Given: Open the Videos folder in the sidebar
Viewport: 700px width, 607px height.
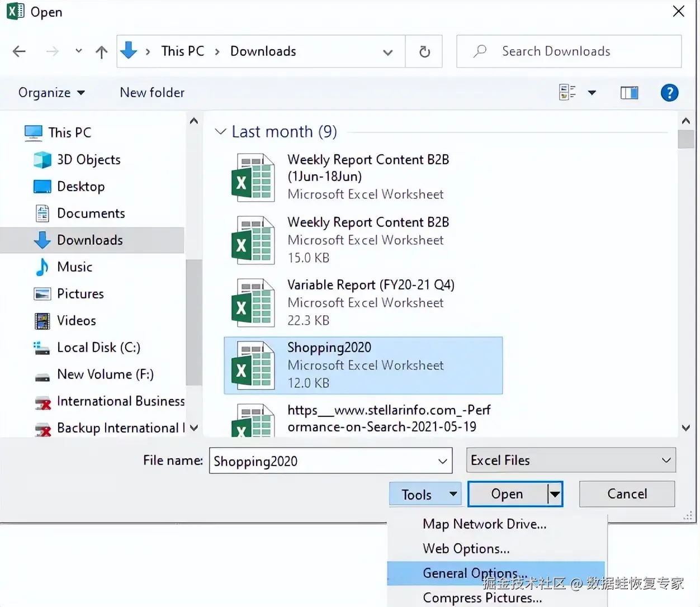Looking at the screenshot, I should [65, 320].
